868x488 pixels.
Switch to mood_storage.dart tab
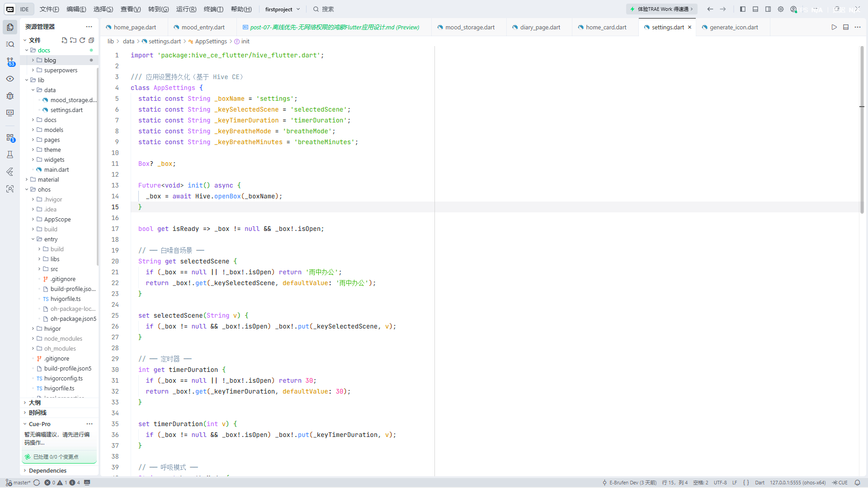pos(469,27)
